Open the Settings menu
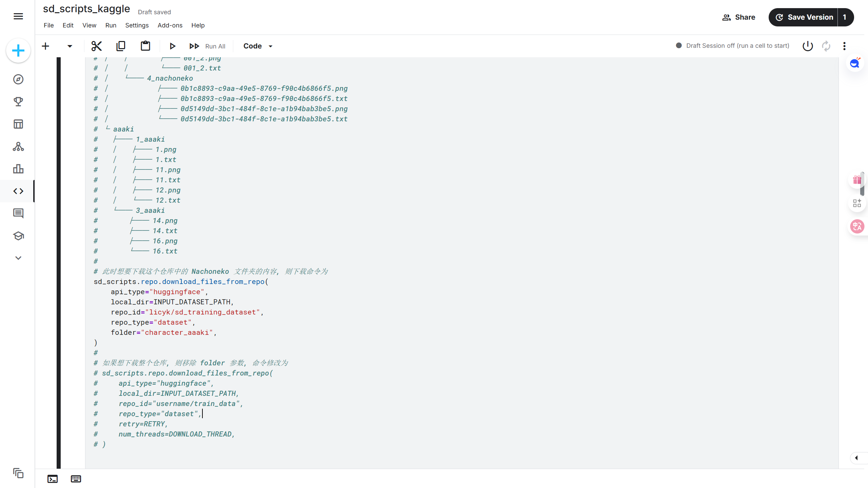This screenshot has width=868, height=488. pyautogui.click(x=137, y=25)
